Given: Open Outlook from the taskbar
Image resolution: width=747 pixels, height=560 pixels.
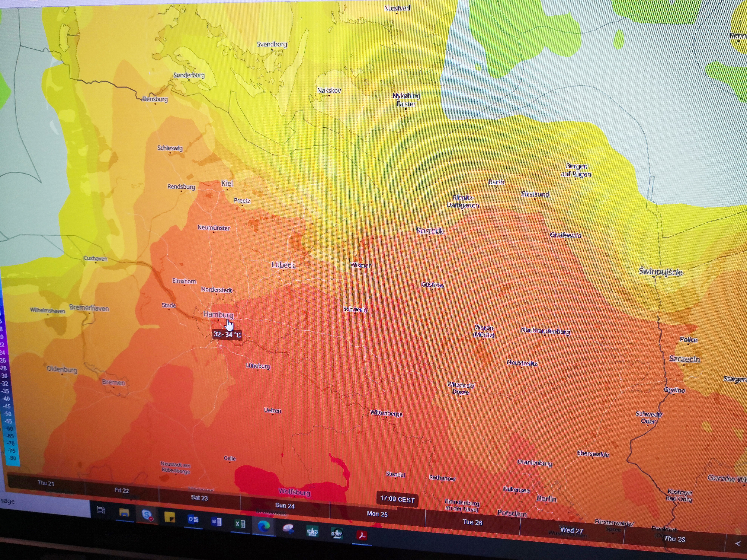Looking at the screenshot, I should pyautogui.click(x=193, y=520).
